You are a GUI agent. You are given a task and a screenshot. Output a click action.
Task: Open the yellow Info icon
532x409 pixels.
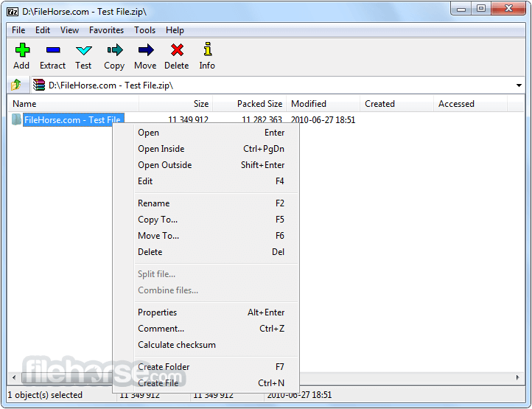click(x=208, y=49)
